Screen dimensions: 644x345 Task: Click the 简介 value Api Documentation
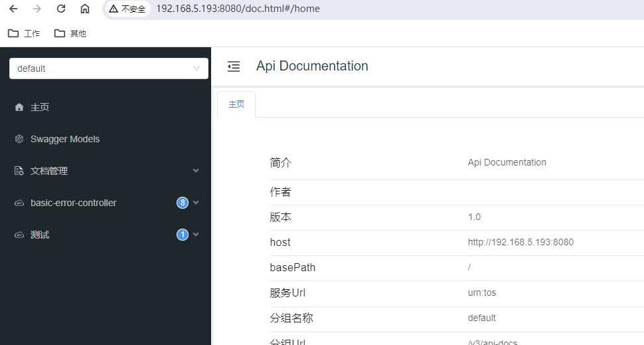(507, 162)
